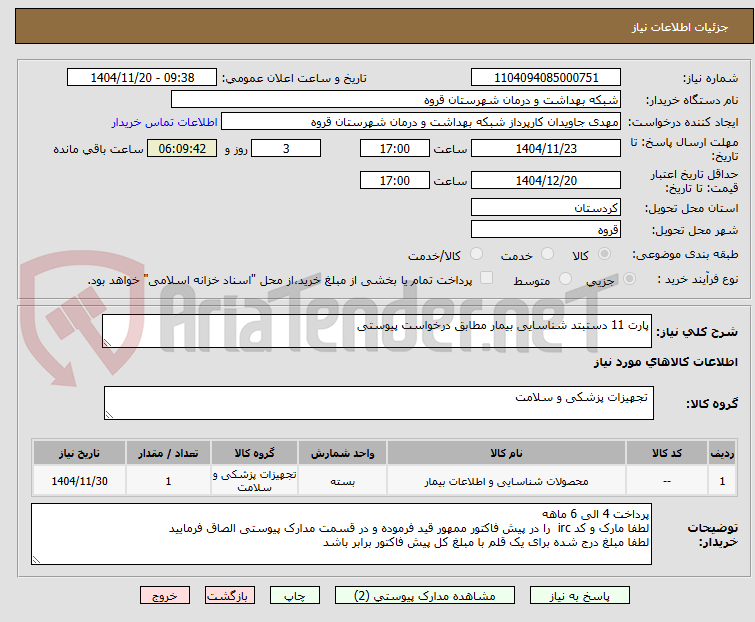
Task: Click the remaining time 06:09:42 field
Action: click(x=182, y=148)
